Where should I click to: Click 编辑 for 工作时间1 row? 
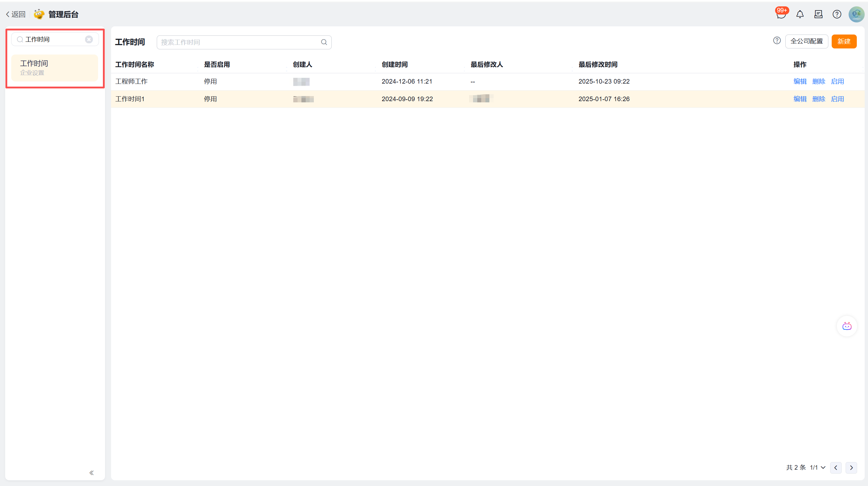pyautogui.click(x=800, y=99)
